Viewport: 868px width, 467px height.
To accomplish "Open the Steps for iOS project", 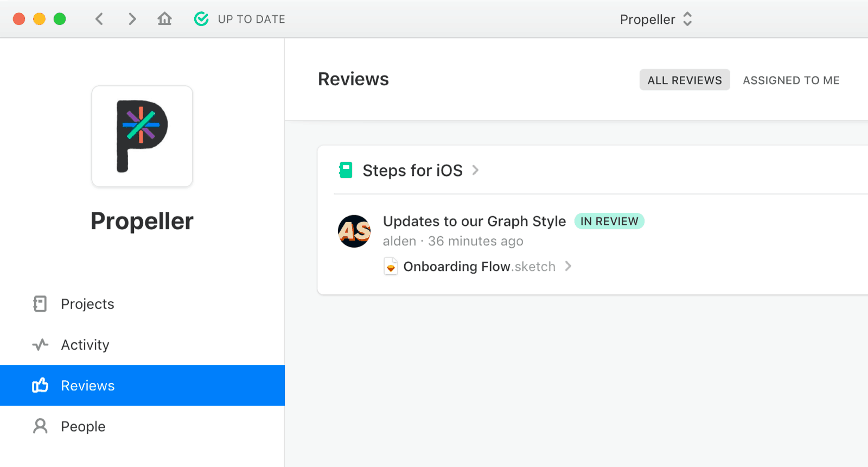I will (x=412, y=171).
